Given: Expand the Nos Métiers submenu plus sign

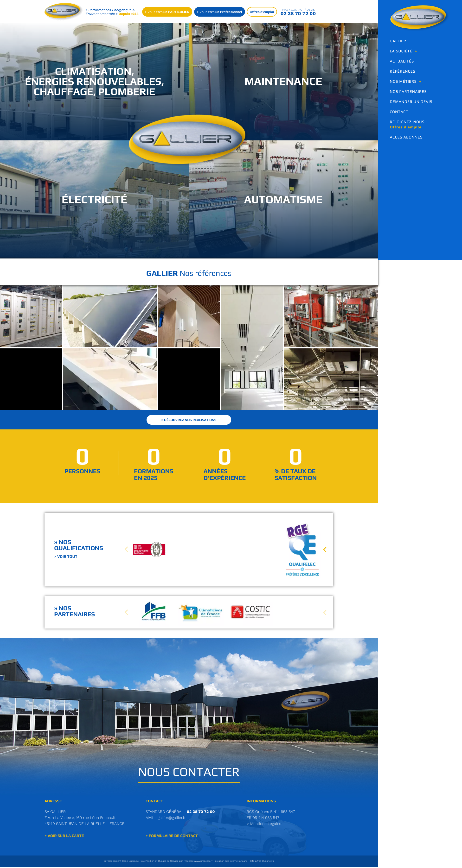Looking at the screenshot, I should 420,82.
